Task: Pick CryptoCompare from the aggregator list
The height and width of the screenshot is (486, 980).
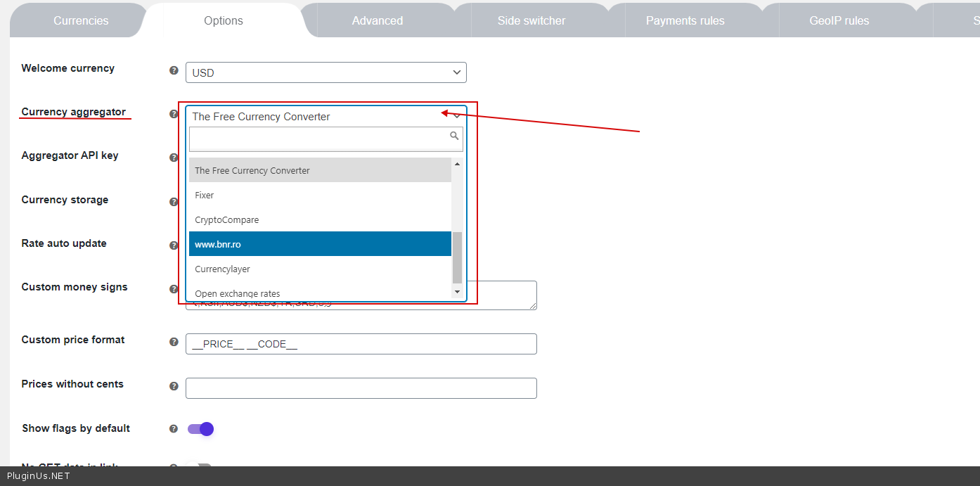Action: click(x=320, y=219)
